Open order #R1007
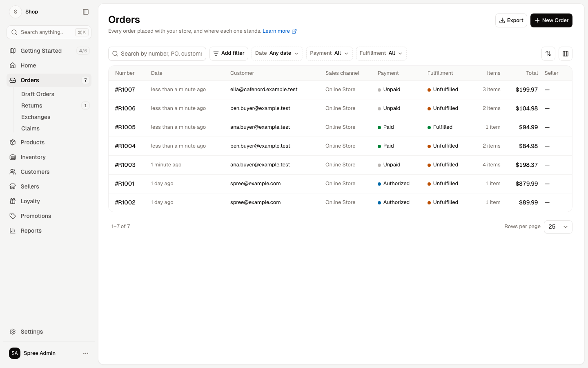Image resolution: width=588 pixels, height=368 pixels. tap(125, 90)
